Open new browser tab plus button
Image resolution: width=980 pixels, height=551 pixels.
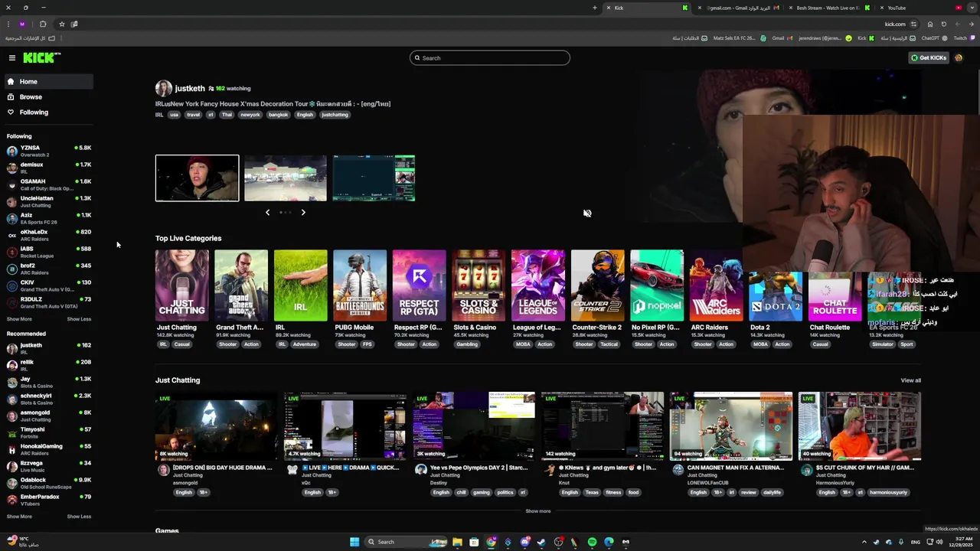pos(594,8)
